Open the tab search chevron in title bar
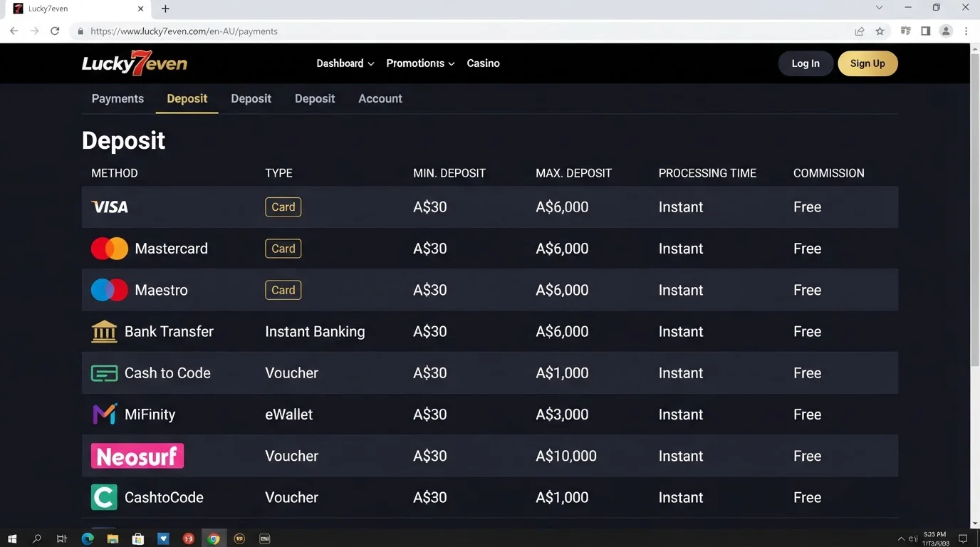 tap(879, 8)
